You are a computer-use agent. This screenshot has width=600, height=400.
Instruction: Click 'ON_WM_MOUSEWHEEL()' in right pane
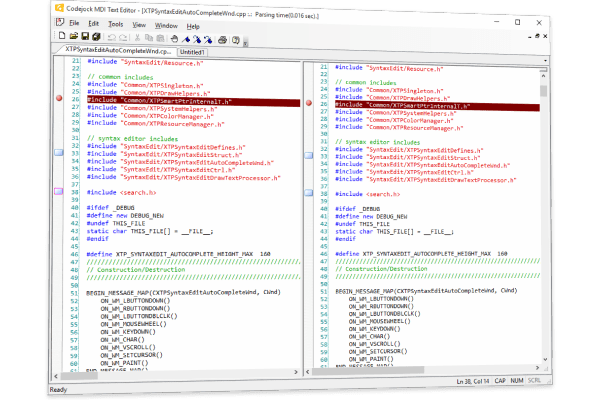pyautogui.click(x=379, y=321)
